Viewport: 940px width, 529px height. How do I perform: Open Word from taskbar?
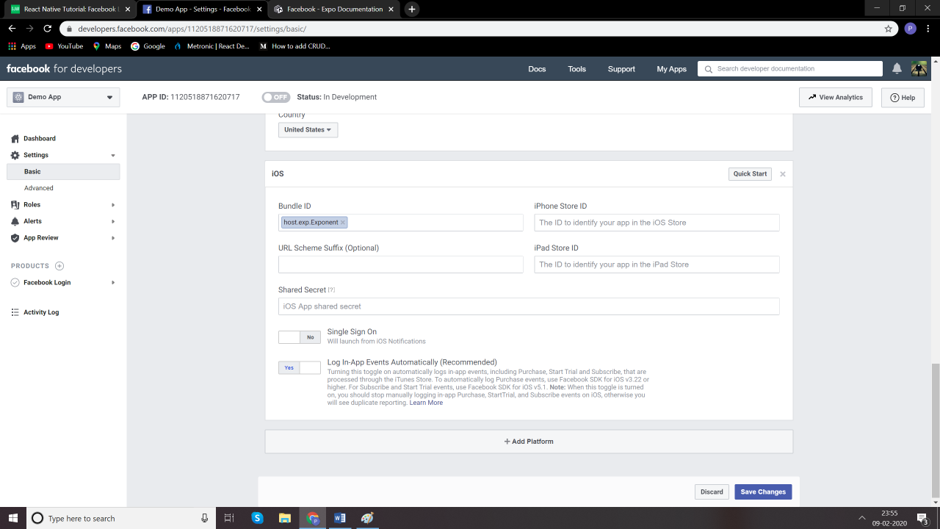tap(340, 518)
